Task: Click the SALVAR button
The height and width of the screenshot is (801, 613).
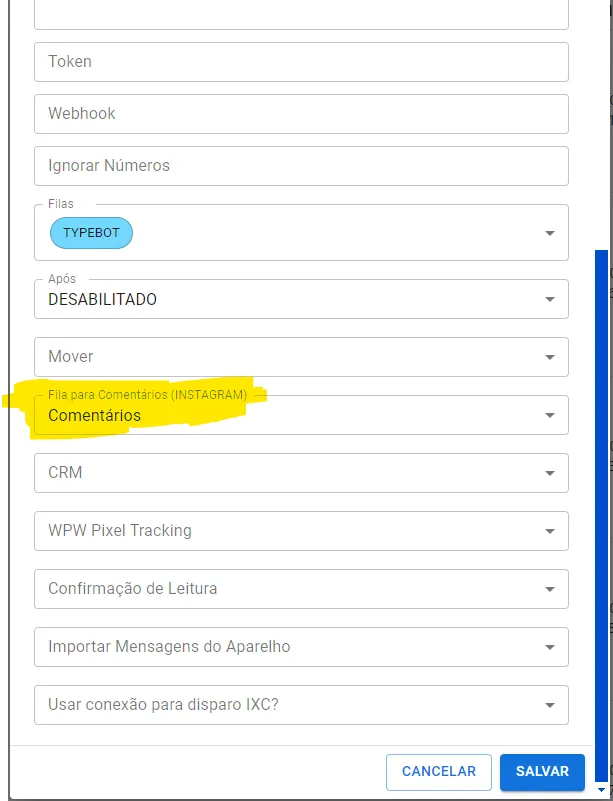Action: 542,772
